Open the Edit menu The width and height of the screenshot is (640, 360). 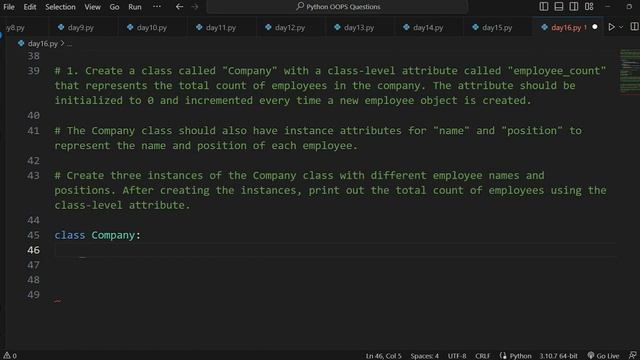tap(30, 7)
